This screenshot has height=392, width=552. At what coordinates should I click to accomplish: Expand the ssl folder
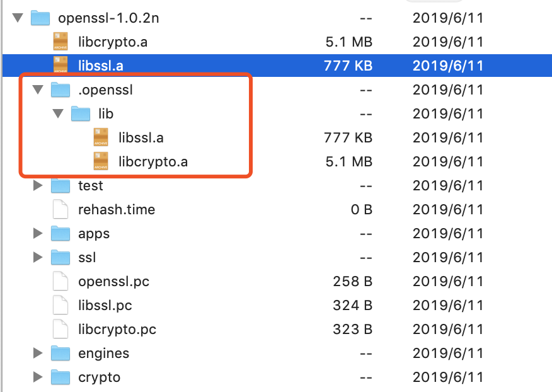(x=38, y=257)
